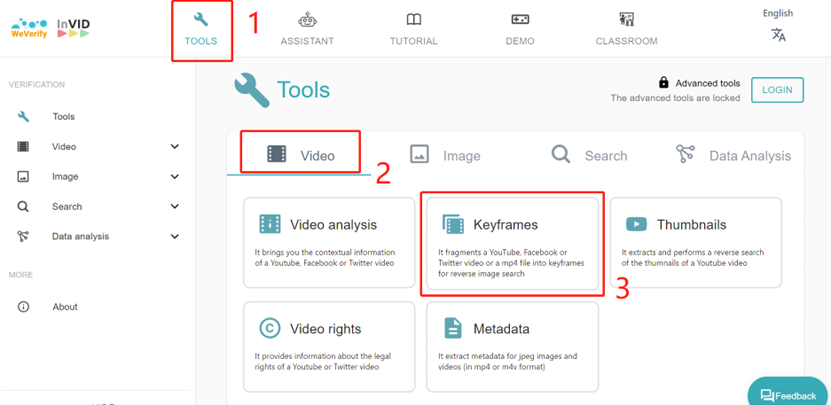Open the Feedback button
The image size is (831, 405).
click(789, 395)
